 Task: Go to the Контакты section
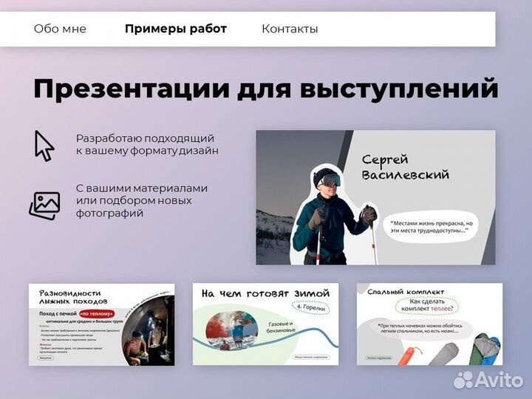(290, 29)
